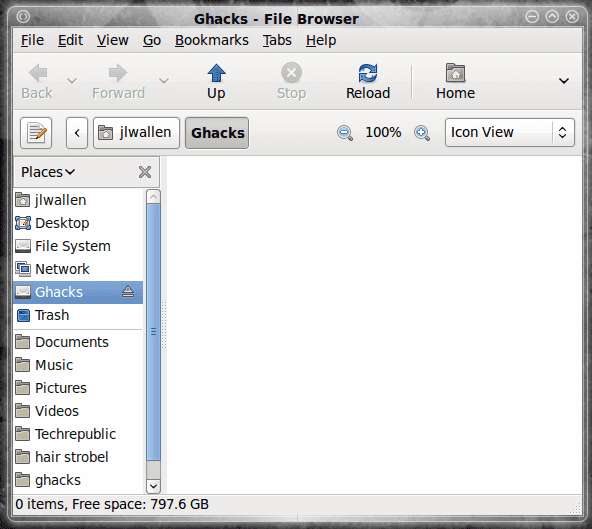Open the Bookmarks menu

pyautogui.click(x=212, y=40)
